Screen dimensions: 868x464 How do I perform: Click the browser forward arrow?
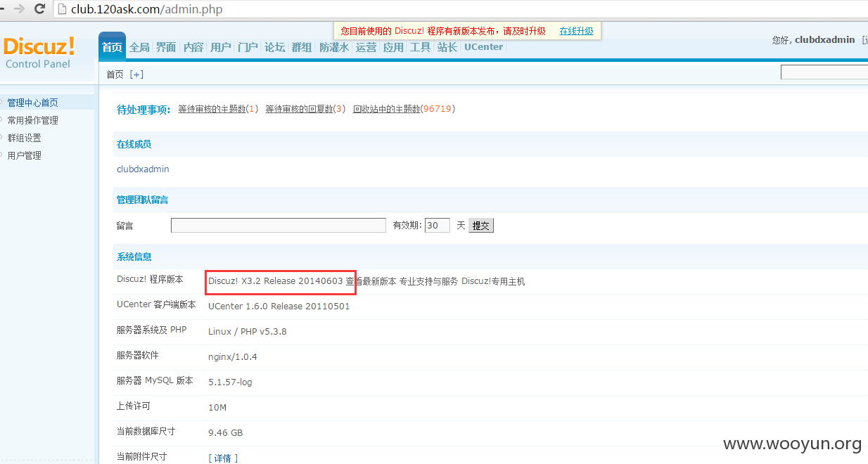[x=20, y=9]
